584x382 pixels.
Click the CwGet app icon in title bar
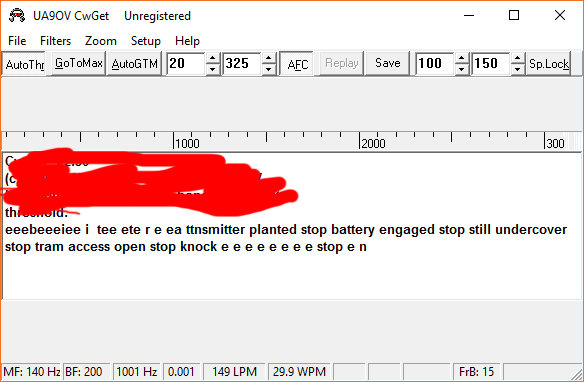click(x=17, y=16)
